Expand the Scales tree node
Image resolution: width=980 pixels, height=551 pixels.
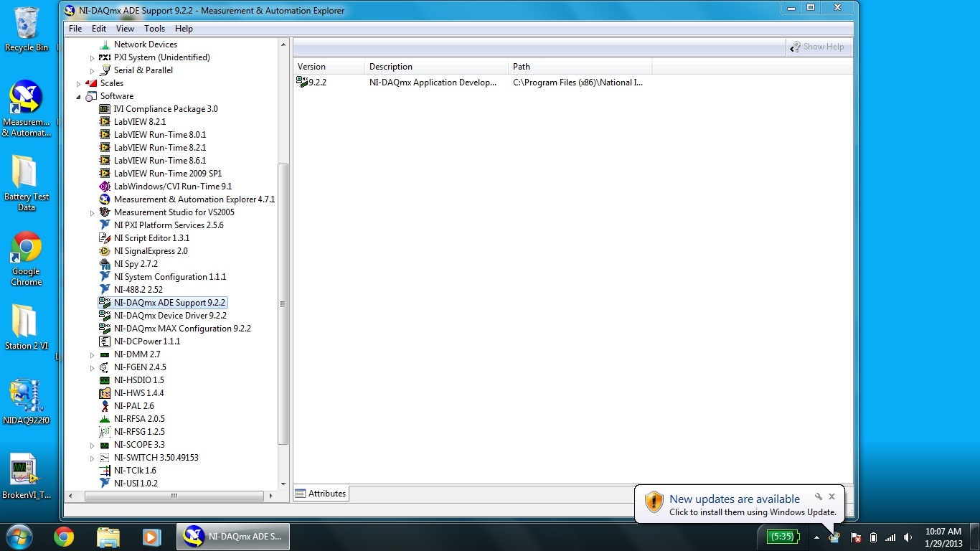point(78,83)
